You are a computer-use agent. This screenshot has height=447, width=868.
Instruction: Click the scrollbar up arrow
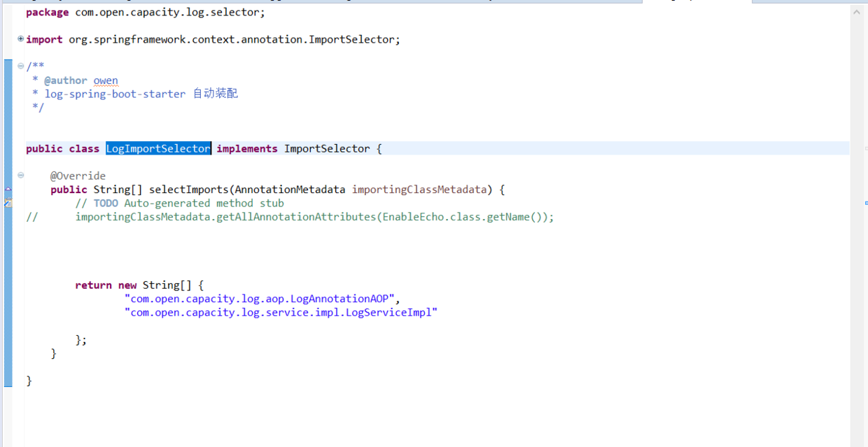coord(857,12)
